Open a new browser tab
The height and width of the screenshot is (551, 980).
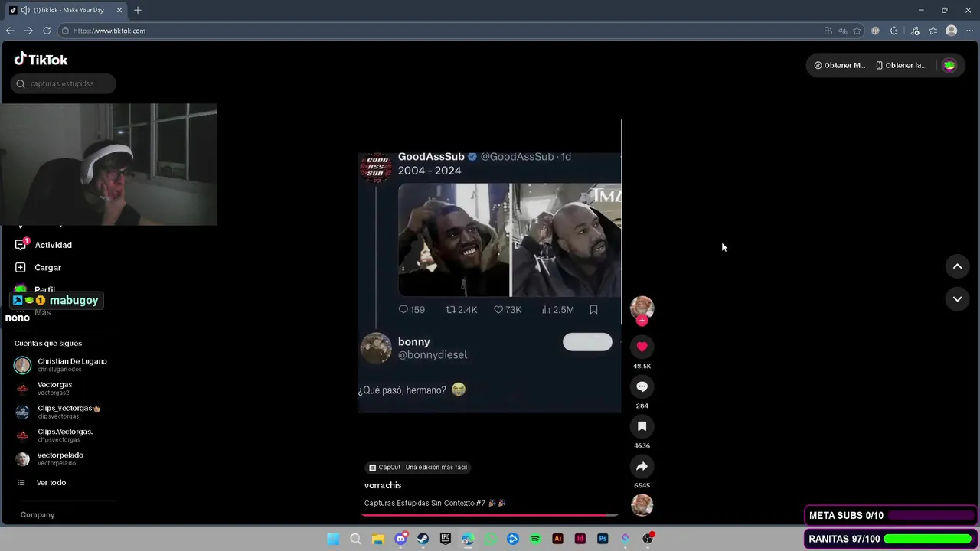pos(138,10)
